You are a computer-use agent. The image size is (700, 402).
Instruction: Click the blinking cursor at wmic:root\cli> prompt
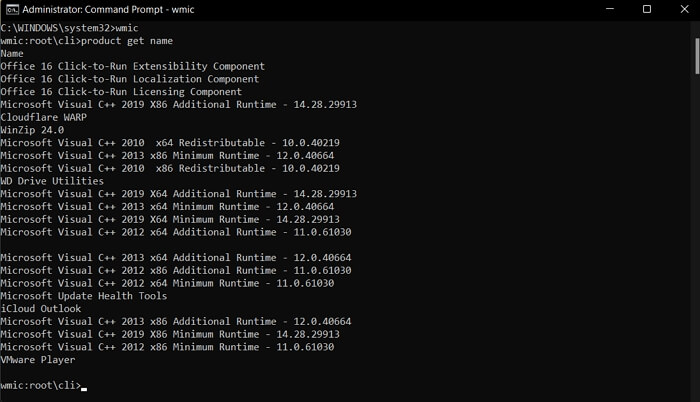[x=84, y=386]
